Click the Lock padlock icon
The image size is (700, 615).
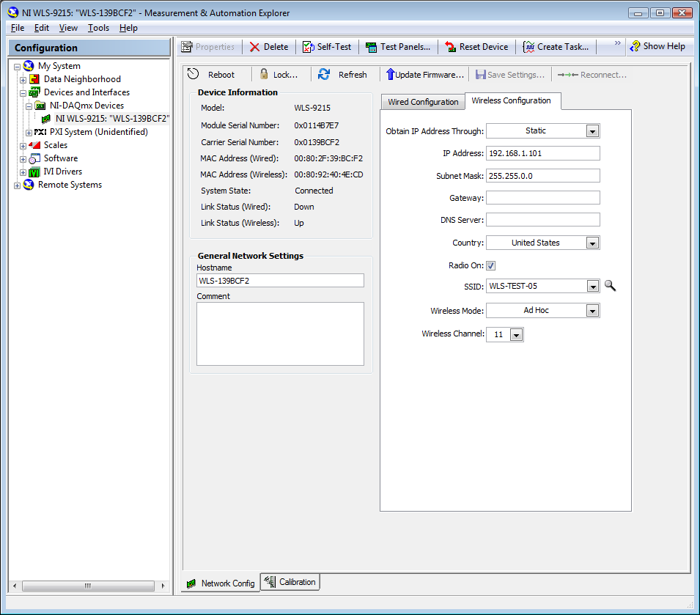tap(264, 74)
